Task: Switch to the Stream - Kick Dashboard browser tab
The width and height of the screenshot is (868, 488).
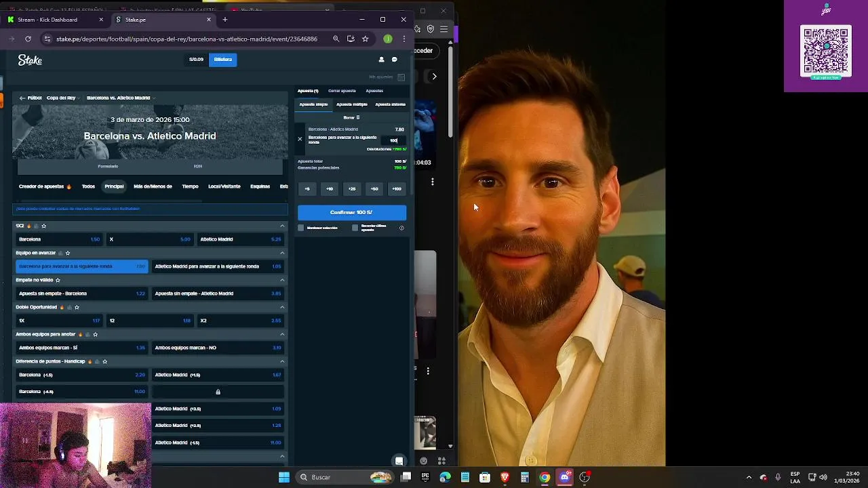Action: click(54, 20)
